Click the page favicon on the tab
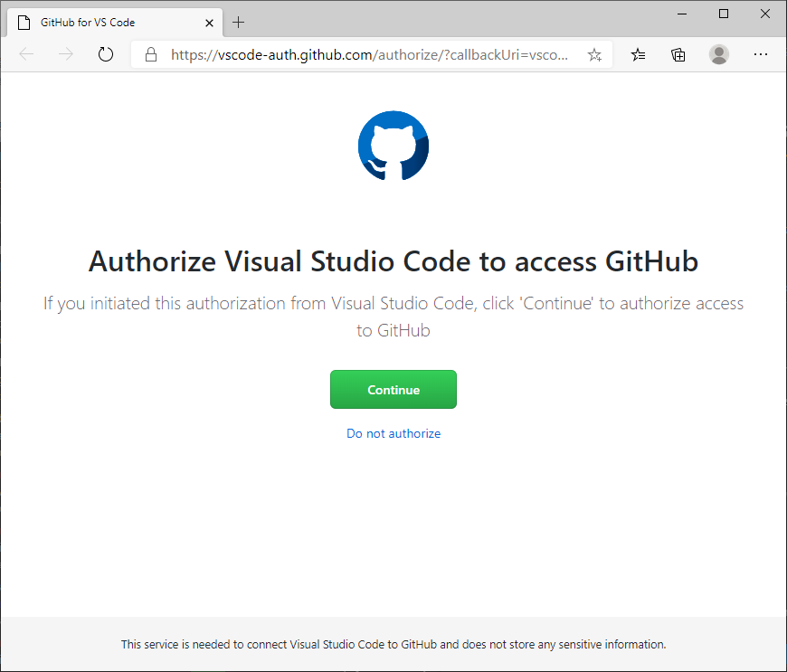The width and height of the screenshot is (787, 672). (x=24, y=22)
